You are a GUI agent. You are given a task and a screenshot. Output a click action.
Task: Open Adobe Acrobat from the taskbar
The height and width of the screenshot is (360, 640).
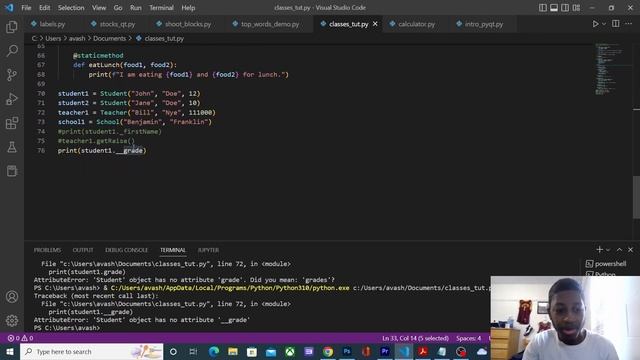pos(423,351)
